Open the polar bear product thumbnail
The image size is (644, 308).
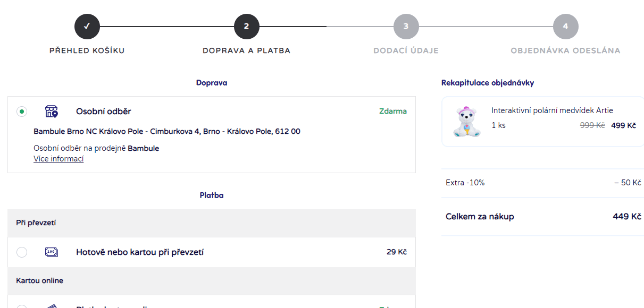466,121
